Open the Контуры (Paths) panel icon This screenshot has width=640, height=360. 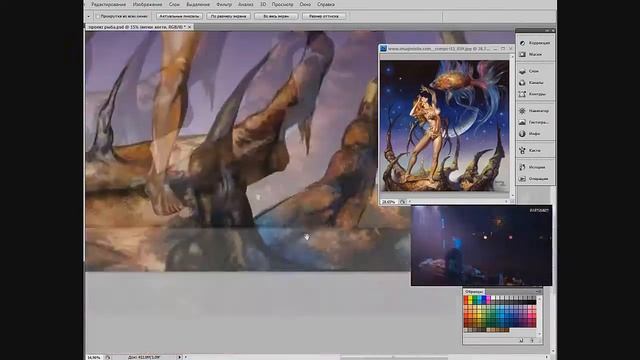522,94
